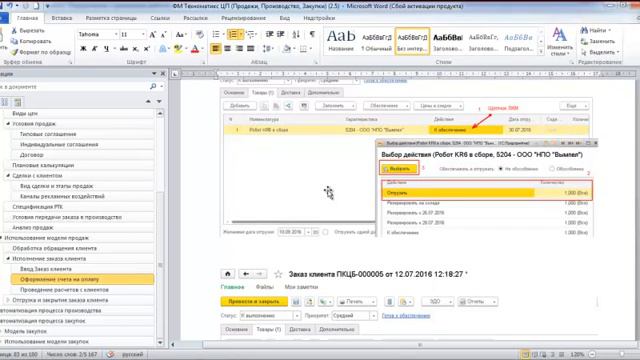
Task: Go to Спецификация РТК heading
Action: coord(38,207)
